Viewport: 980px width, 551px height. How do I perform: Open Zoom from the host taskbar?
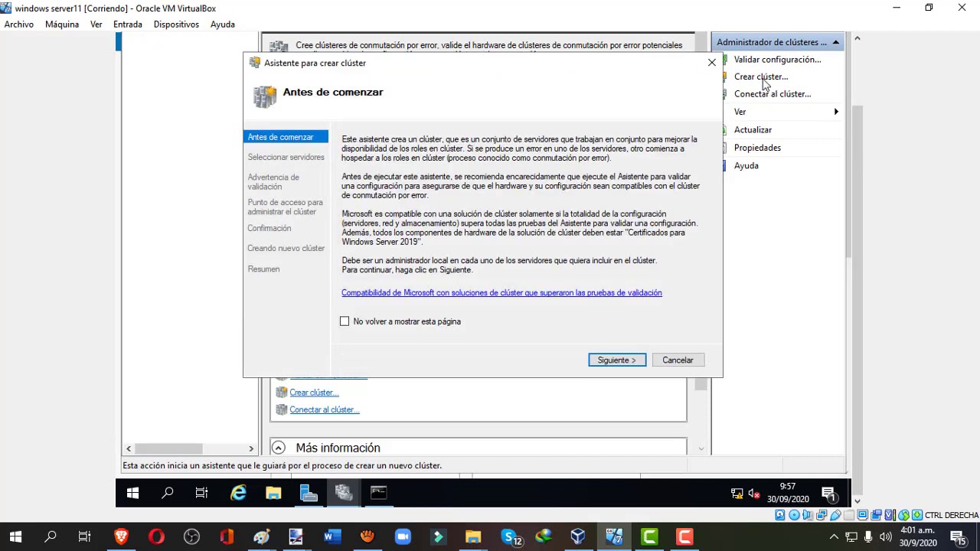(x=403, y=536)
